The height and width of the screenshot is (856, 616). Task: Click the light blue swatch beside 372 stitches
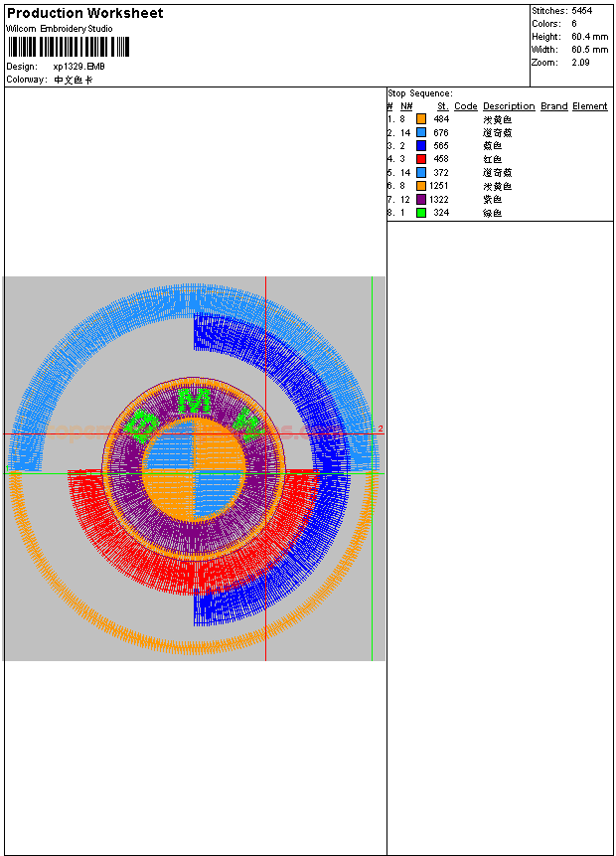click(x=420, y=173)
